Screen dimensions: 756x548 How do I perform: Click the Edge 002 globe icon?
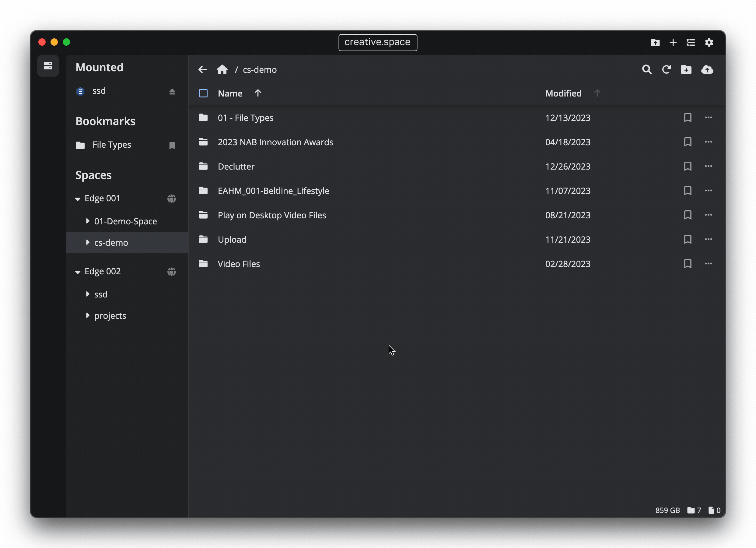coord(172,272)
